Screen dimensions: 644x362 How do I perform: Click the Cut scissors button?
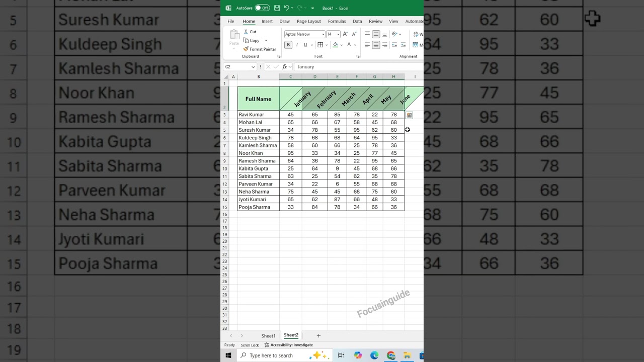250,32
